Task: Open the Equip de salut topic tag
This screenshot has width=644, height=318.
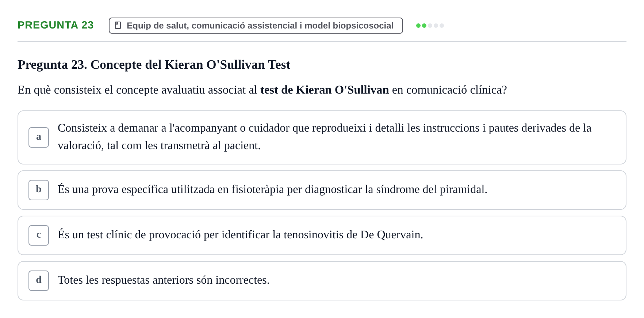Action: click(x=256, y=26)
